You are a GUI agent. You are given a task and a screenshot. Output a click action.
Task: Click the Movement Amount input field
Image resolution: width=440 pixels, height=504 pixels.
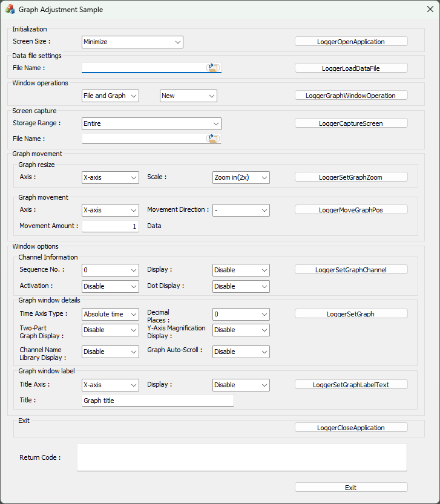coord(110,226)
